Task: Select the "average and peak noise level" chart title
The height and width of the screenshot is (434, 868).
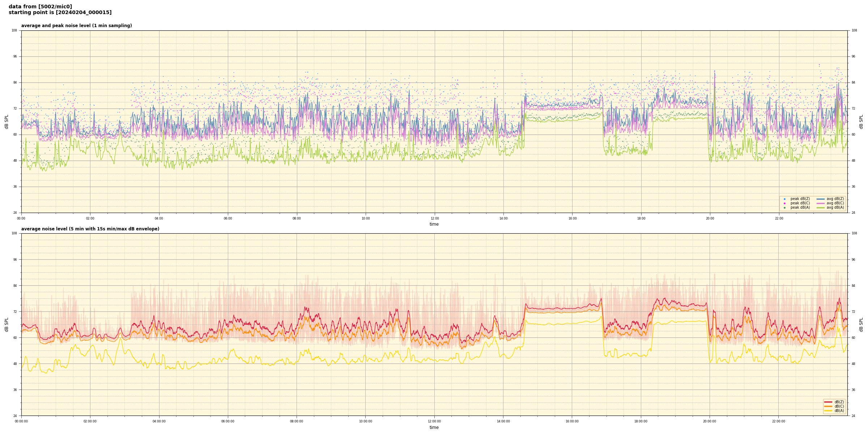Action: click(76, 26)
